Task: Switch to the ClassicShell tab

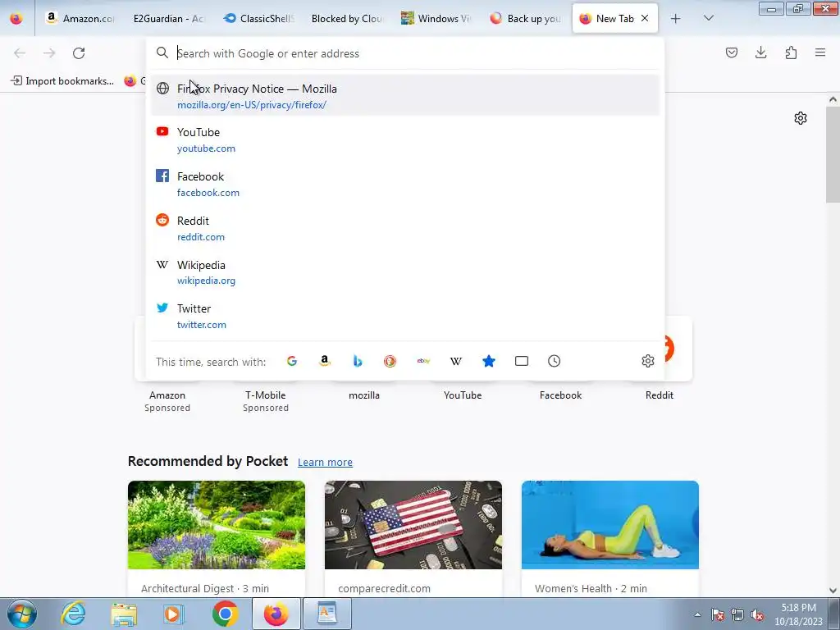Action: click(x=259, y=18)
